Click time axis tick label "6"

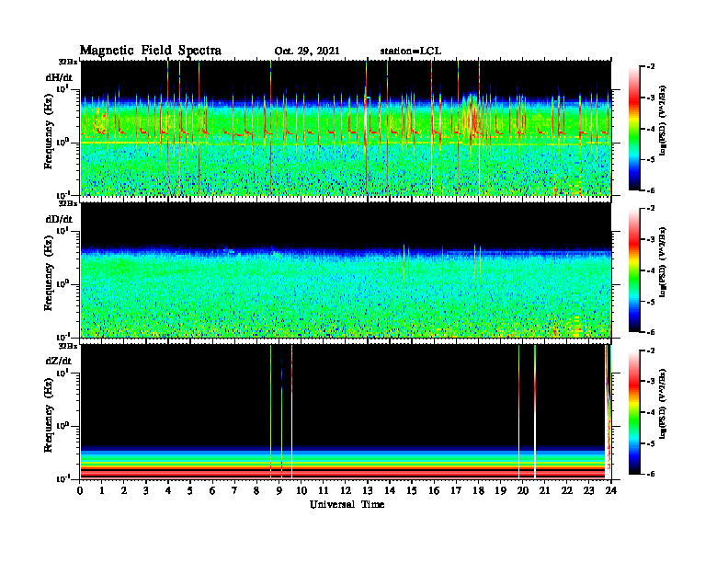pos(212,490)
